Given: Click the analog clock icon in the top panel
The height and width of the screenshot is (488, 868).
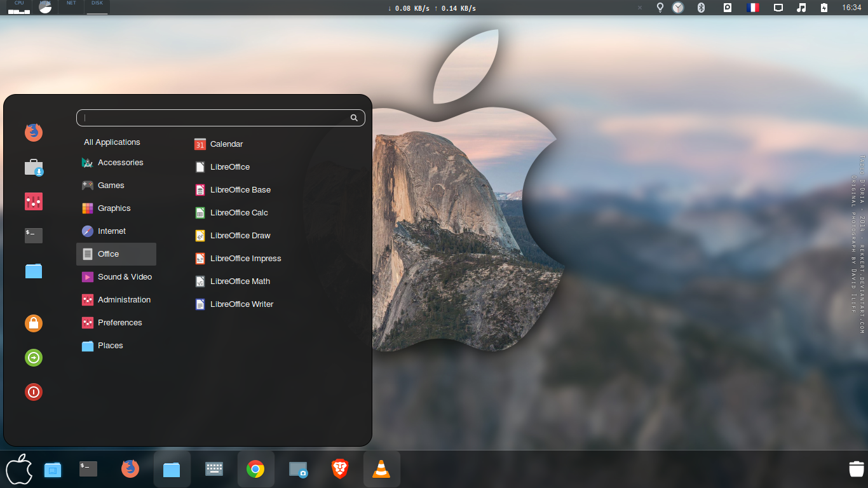Looking at the screenshot, I should tap(679, 8).
